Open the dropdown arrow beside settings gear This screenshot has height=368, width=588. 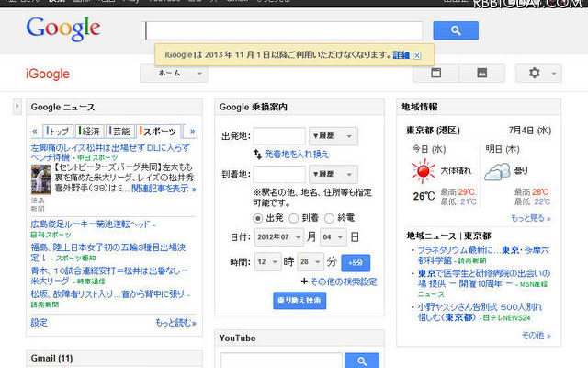coord(554,74)
